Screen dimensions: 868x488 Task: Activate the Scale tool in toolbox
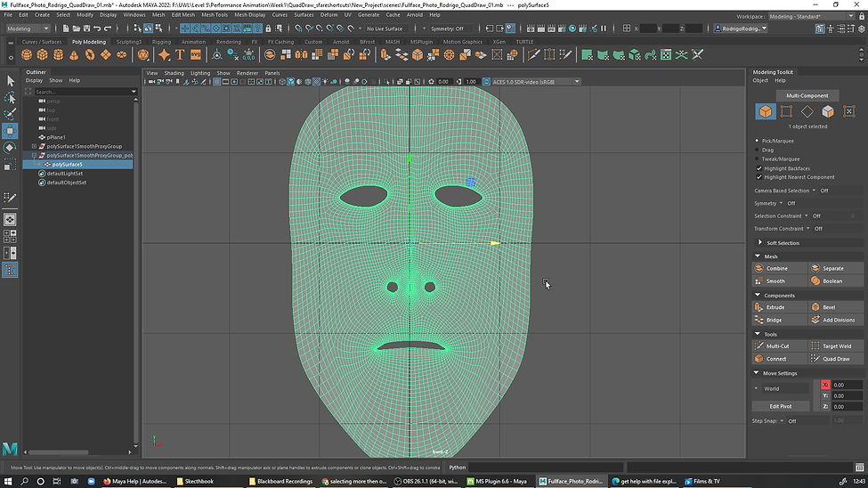coord(10,165)
